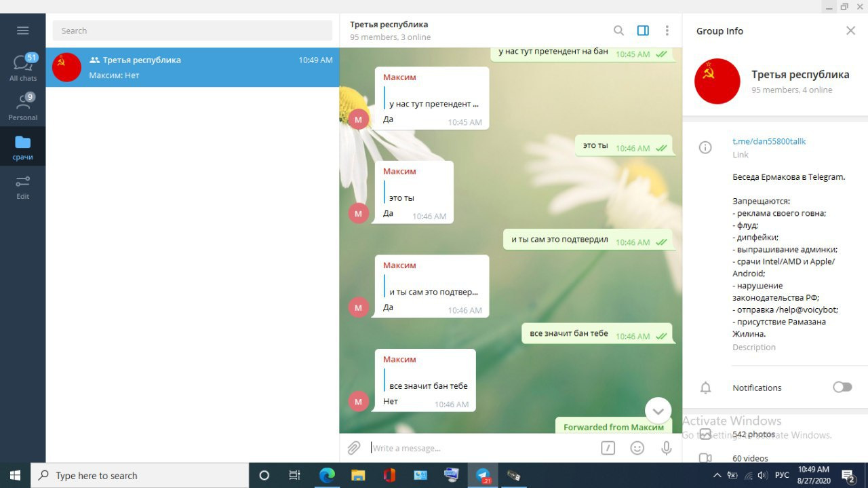Open Cortana circle icon on taskbar

(264, 476)
